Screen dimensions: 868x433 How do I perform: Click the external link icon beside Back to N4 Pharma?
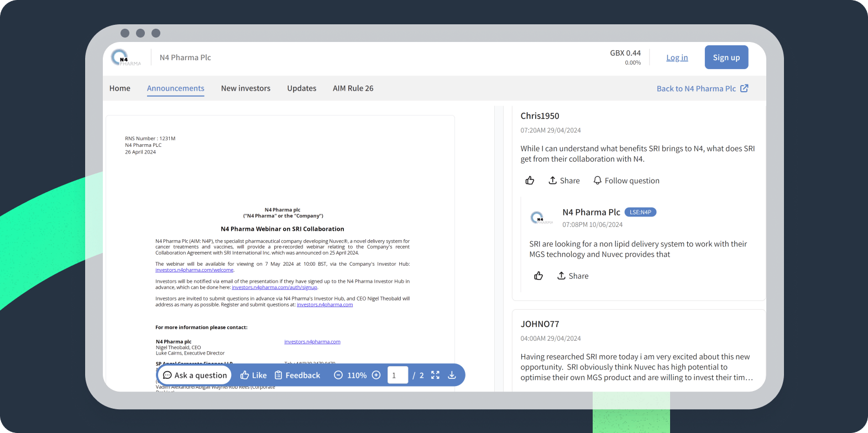[x=744, y=88]
